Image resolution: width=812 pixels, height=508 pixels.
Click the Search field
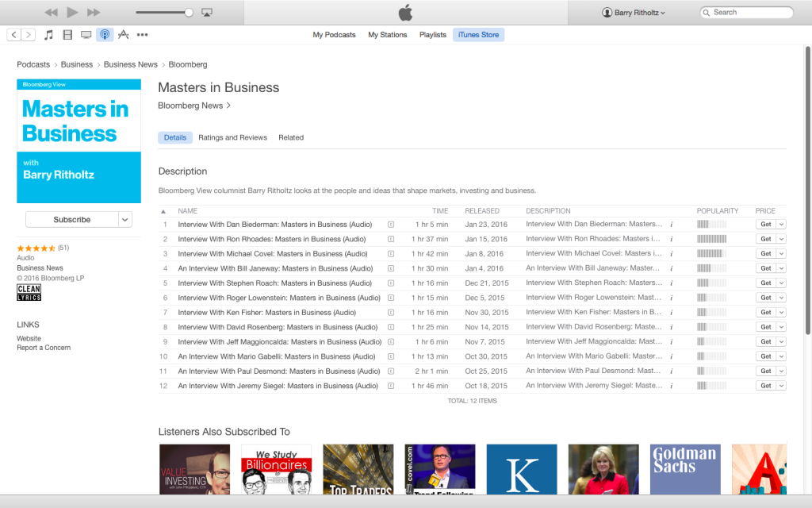point(746,13)
